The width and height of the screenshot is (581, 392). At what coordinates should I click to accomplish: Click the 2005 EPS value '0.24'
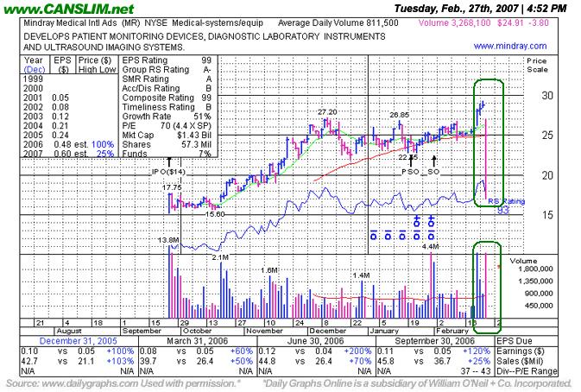[x=60, y=136]
